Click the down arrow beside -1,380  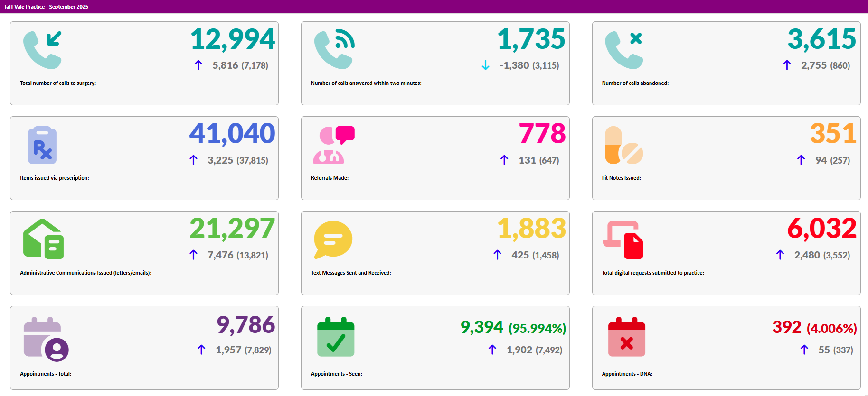click(485, 65)
